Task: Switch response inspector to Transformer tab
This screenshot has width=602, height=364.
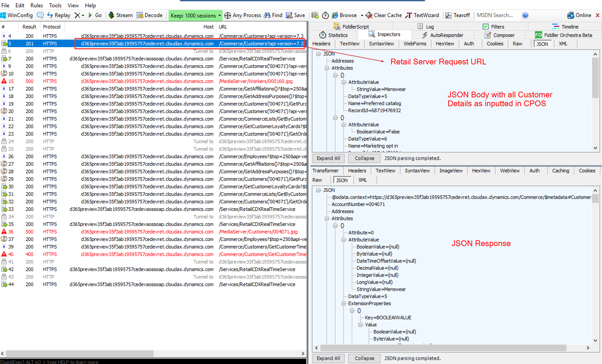Action: tap(325, 171)
